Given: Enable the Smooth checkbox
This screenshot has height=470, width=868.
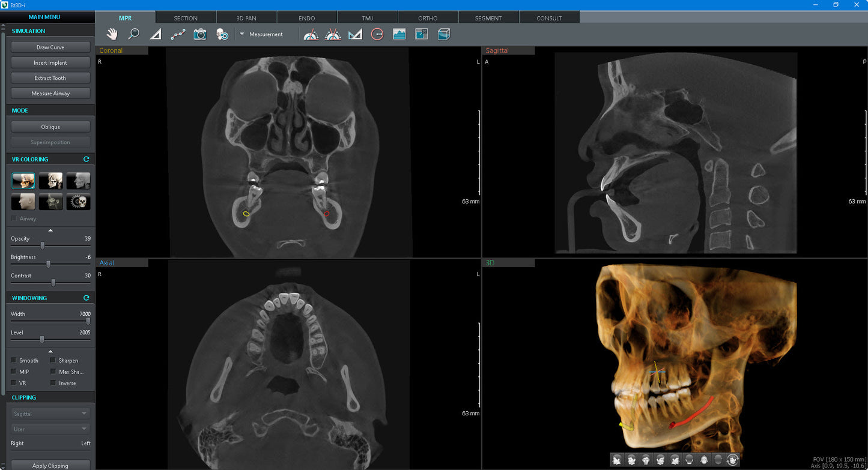Looking at the screenshot, I should 14,360.
